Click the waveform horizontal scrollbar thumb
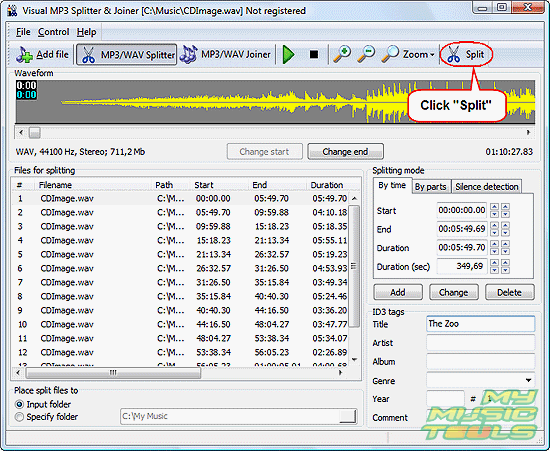 coord(34,133)
